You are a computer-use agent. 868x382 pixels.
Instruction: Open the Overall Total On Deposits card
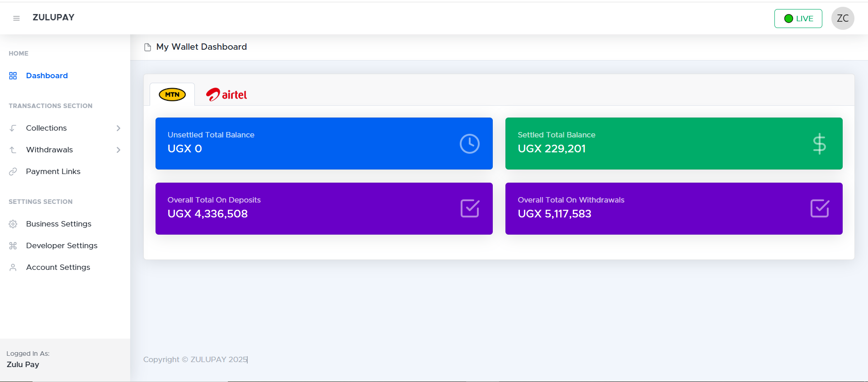point(324,208)
